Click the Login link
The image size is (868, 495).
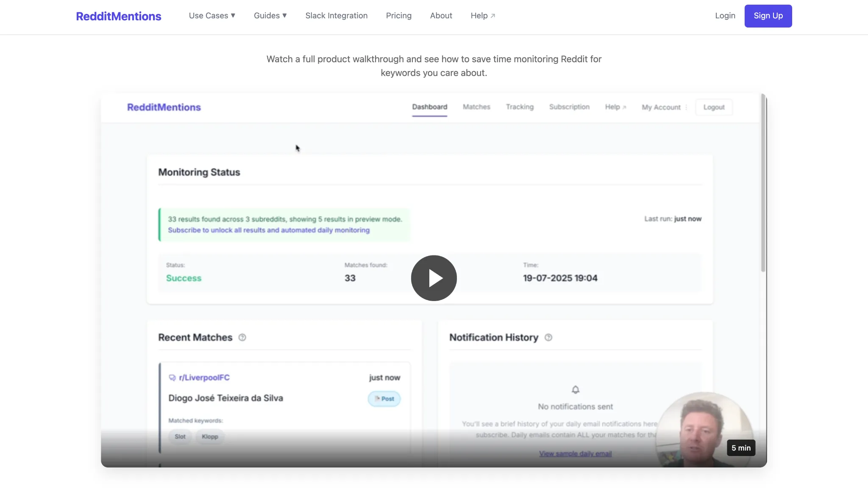[x=725, y=16]
